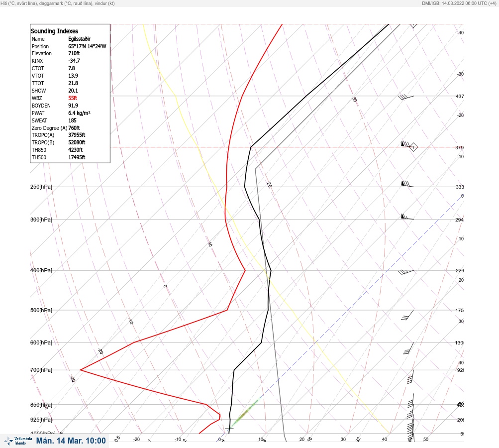Click the SWEAT value '185'
499x448 pixels.
tap(72, 120)
